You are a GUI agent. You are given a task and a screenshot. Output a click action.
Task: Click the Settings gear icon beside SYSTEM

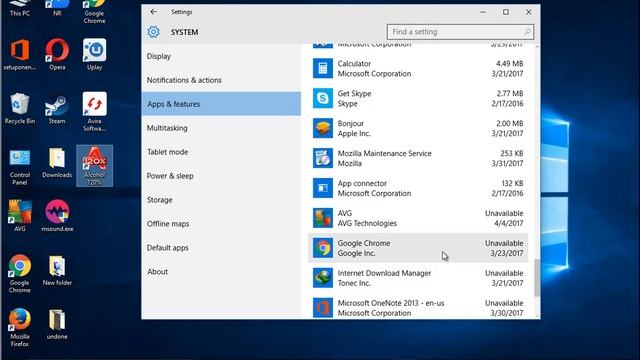pyautogui.click(x=153, y=32)
